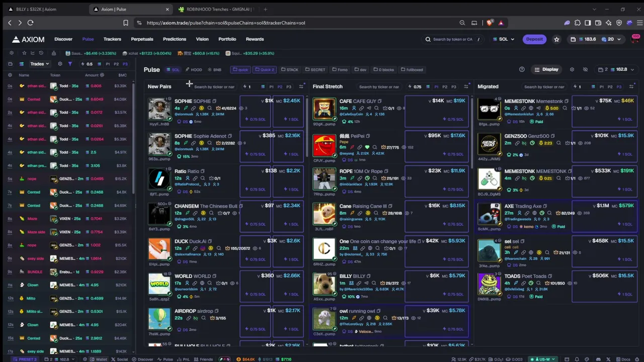Viewport: 644px width, 362px height.
Task: Open watchlist star icon beside Deposit
Action: point(556,39)
